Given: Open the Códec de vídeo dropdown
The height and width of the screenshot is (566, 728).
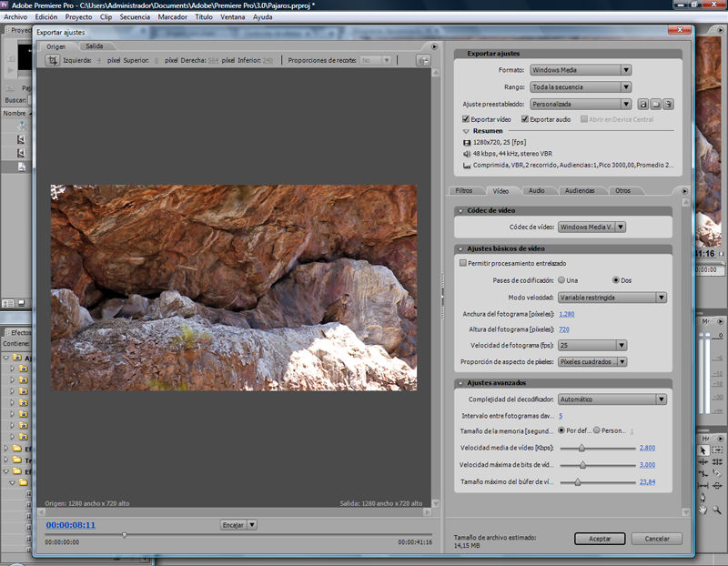Looking at the screenshot, I should coord(592,227).
